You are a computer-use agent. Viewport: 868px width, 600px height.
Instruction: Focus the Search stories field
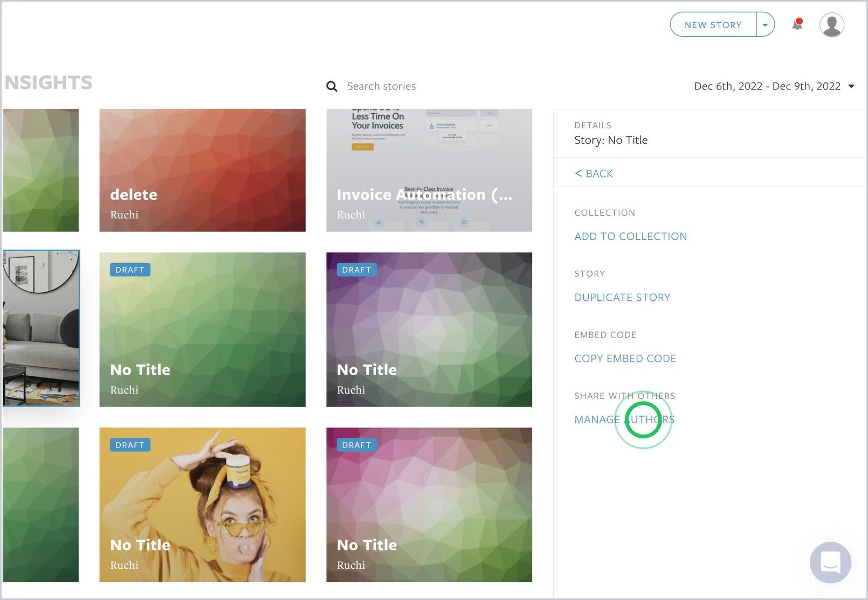pos(381,86)
